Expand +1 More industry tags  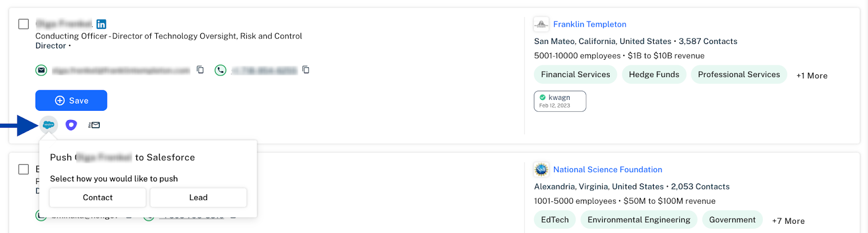(812, 75)
